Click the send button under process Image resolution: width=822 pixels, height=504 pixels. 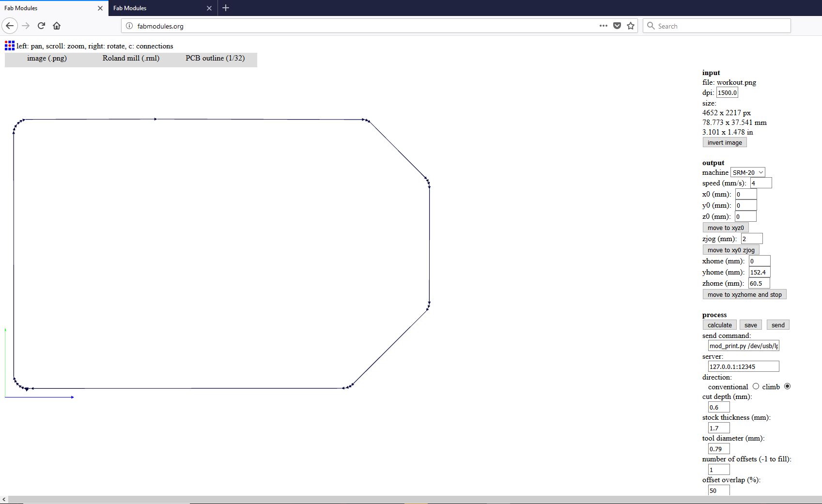(x=778, y=325)
